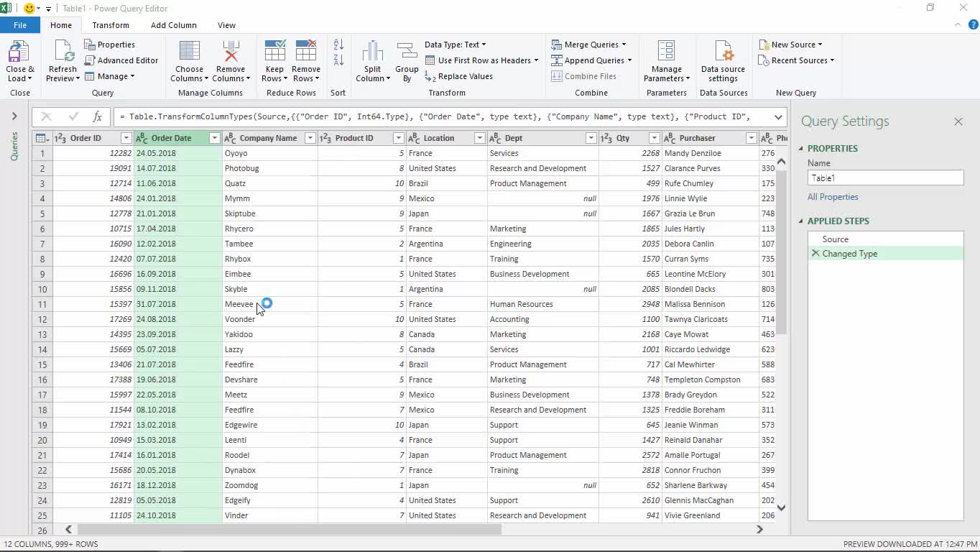Switch to the Transform ribbon tab
The image size is (980, 552).
111,25
